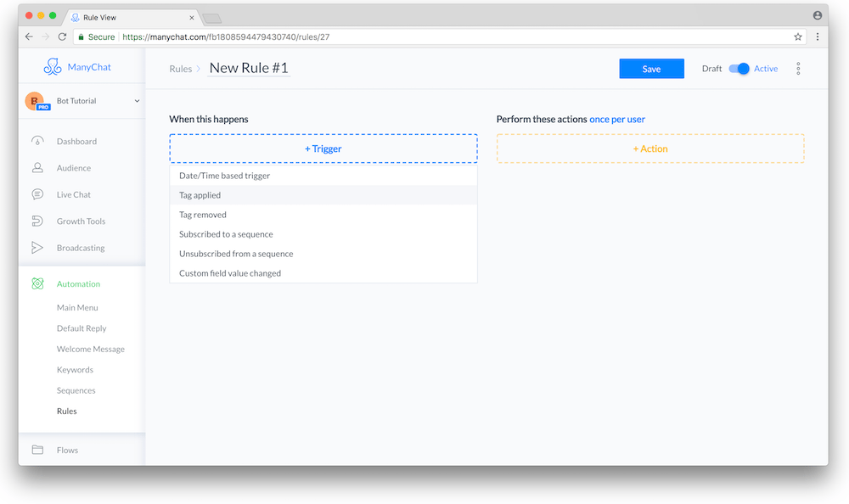Viewport: 849px width, 504px height.
Task: Expand the Bot Tutorial account dropdown
Action: coord(137,101)
